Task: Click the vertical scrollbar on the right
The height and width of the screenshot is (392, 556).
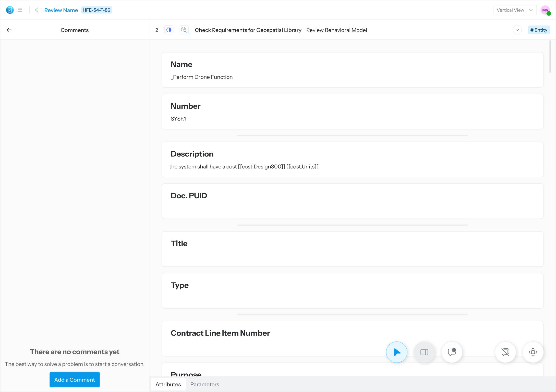Action: 550,57
